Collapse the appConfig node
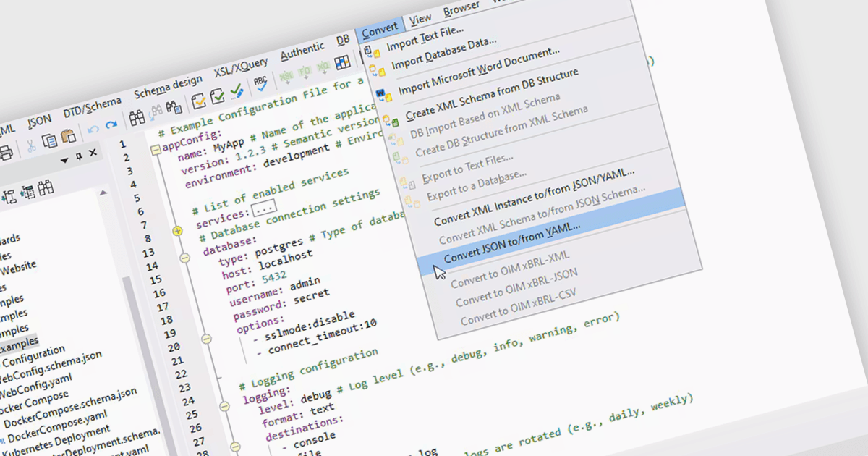 (x=156, y=151)
